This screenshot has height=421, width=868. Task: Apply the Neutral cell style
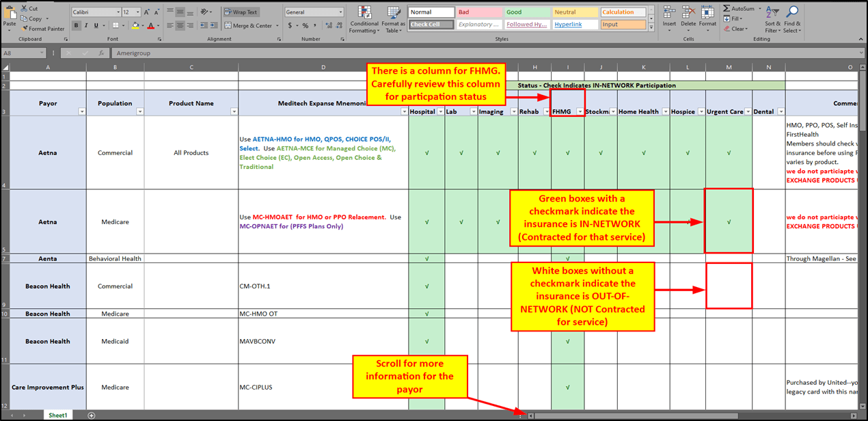(x=575, y=12)
